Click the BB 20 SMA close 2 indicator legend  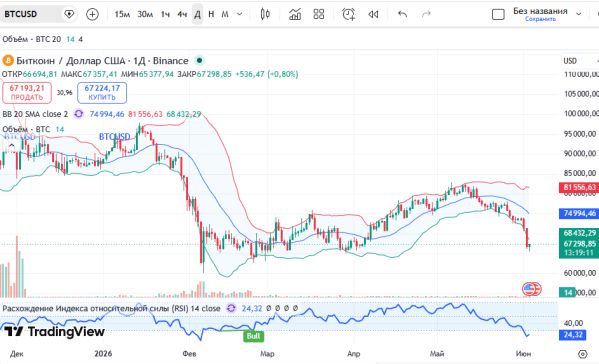[x=35, y=114]
